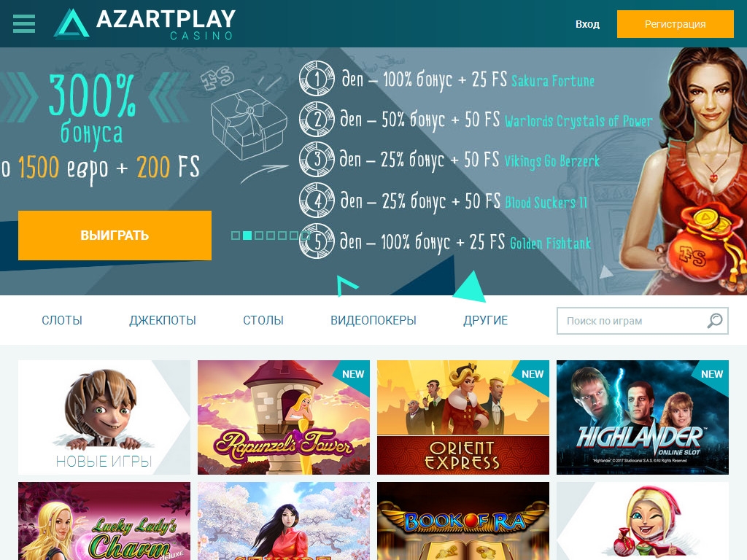Open the Джекпоты games tab
747x560 pixels.
163,320
